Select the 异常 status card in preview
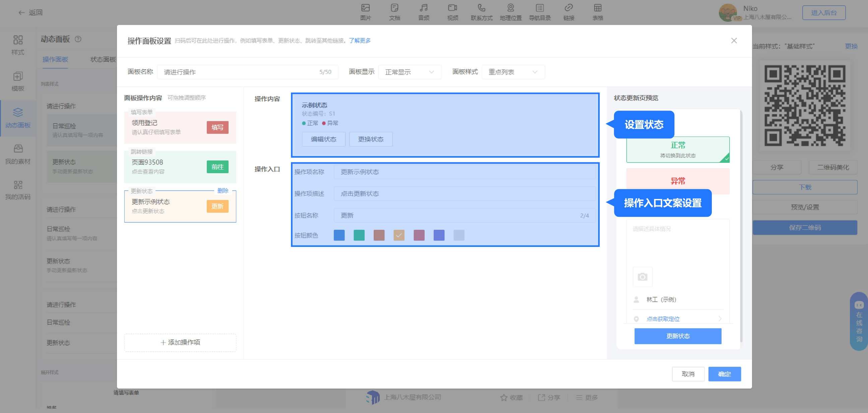Image resolution: width=868 pixels, height=413 pixels. click(678, 181)
